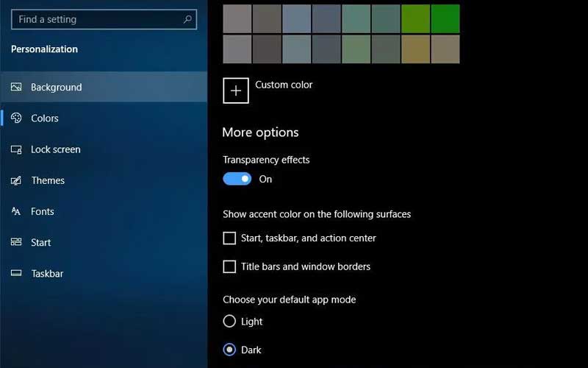Pick the first gray swatch in top row

237,19
